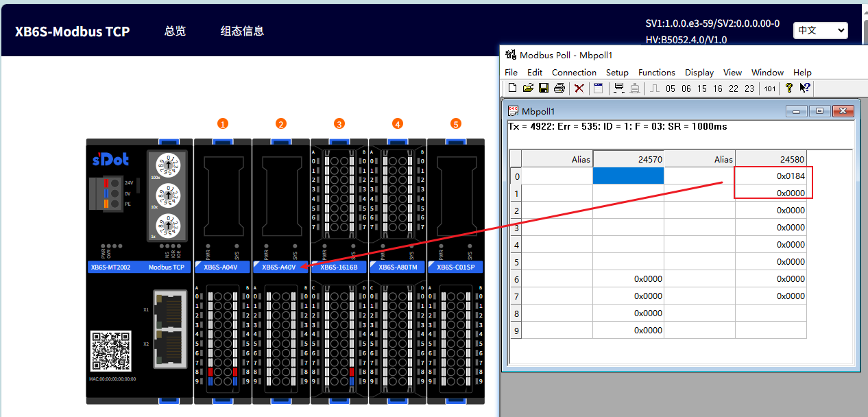Click the 101 toolbar button

tap(770, 88)
